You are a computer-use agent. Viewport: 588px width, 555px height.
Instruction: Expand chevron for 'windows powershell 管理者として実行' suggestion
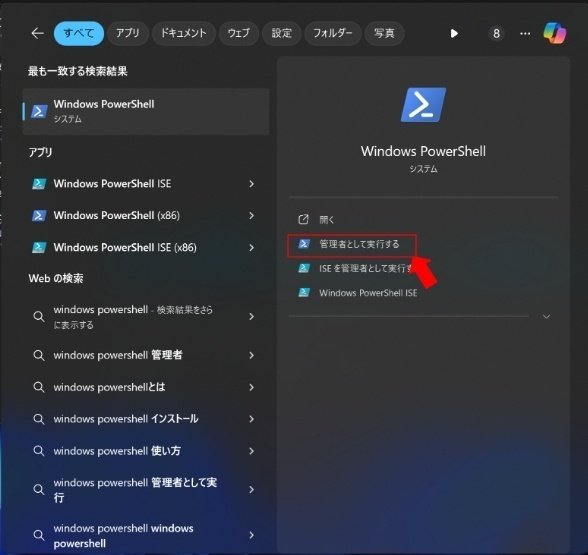(x=252, y=489)
